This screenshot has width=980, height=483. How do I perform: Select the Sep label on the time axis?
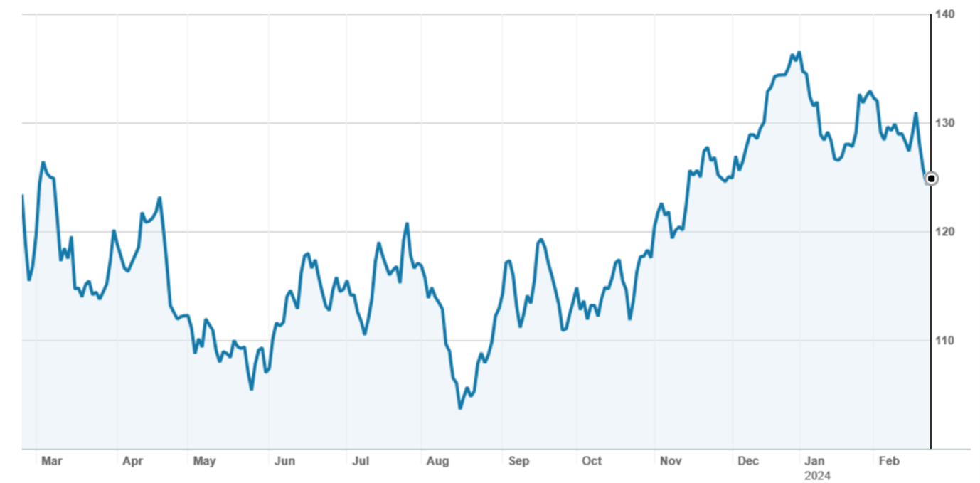(x=518, y=461)
